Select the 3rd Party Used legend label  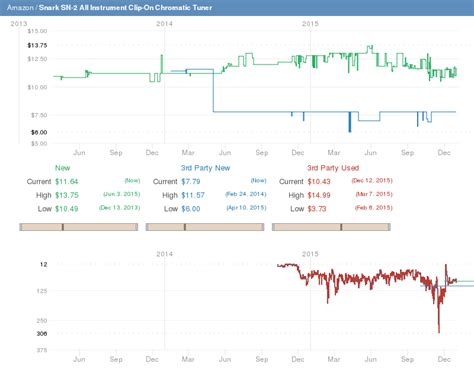(x=333, y=168)
